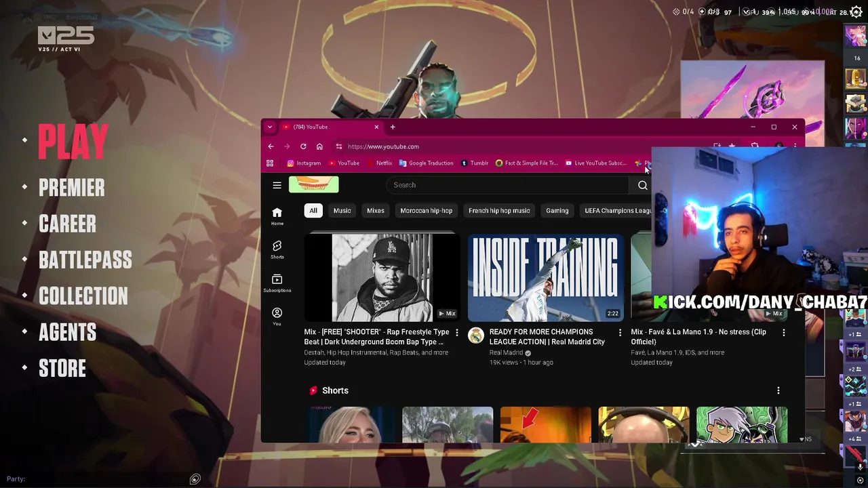Image resolution: width=868 pixels, height=488 pixels.
Task: Open the Shorts section more options menu
Action: point(778,390)
